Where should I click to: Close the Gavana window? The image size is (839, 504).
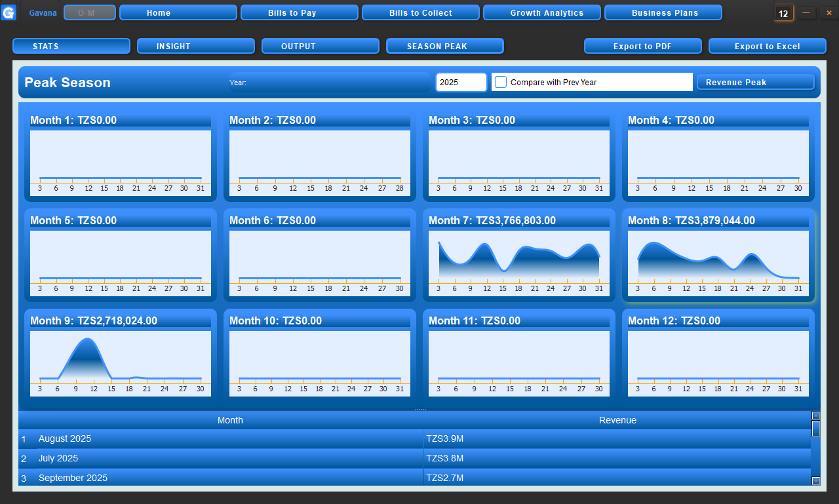click(x=829, y=12)
